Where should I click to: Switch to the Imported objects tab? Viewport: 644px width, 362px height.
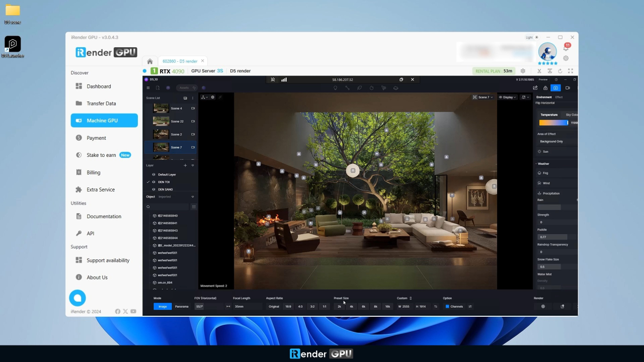click(x=165, y=197)
